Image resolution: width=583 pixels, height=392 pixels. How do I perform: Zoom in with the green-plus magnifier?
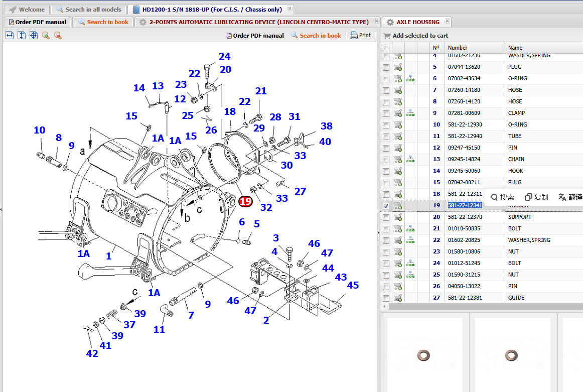tap(46, 35)
